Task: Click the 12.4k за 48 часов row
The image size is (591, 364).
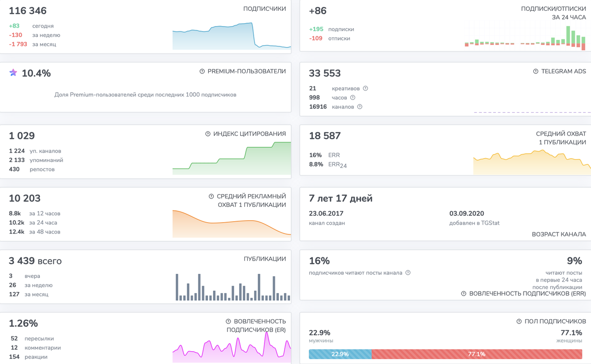Action: [x=34, y=232]
